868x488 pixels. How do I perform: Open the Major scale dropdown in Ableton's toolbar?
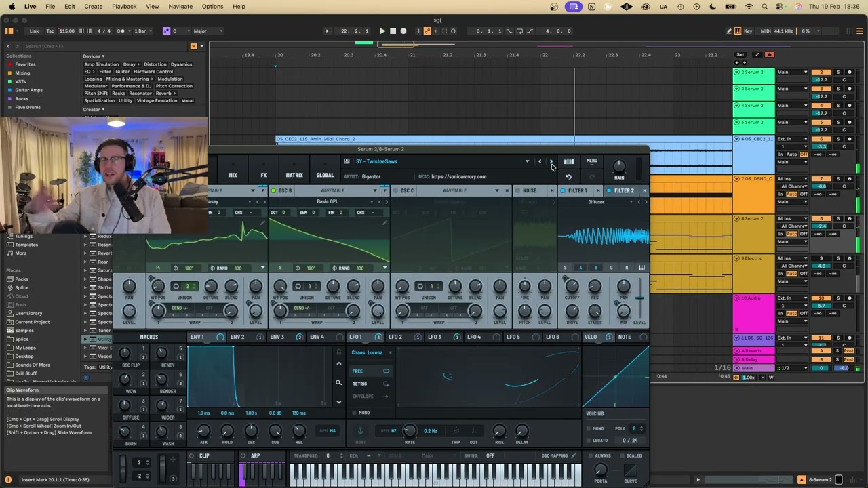[208, 30]
